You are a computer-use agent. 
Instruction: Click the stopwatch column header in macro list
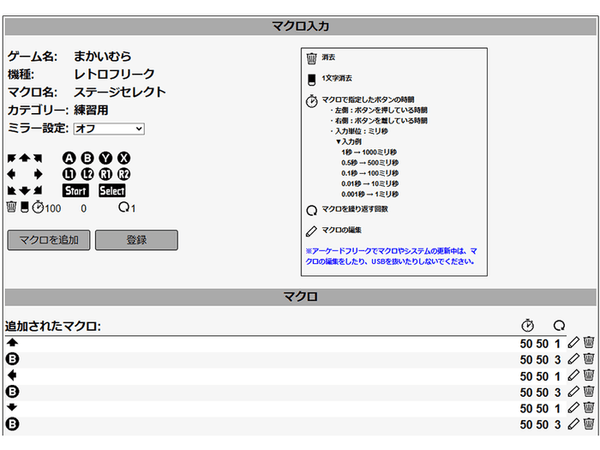[x=528, y=325]
